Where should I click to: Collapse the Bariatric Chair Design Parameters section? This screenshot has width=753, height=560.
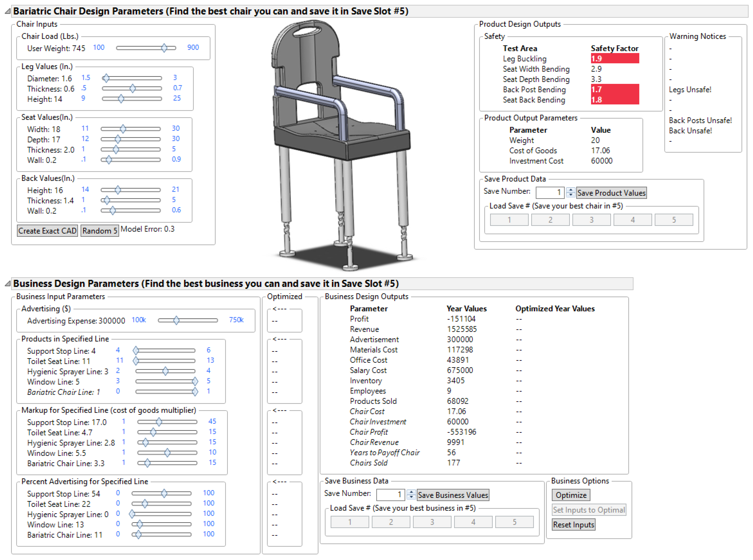coord(8,11)
